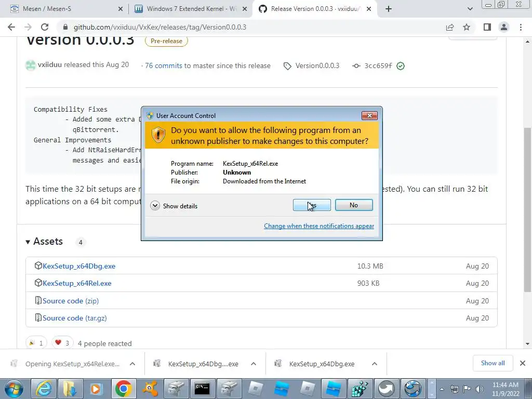Screen dimensions: 532x399
Task: Close the Release Version 0.0.0.3 tab
Action: (369, 9)
